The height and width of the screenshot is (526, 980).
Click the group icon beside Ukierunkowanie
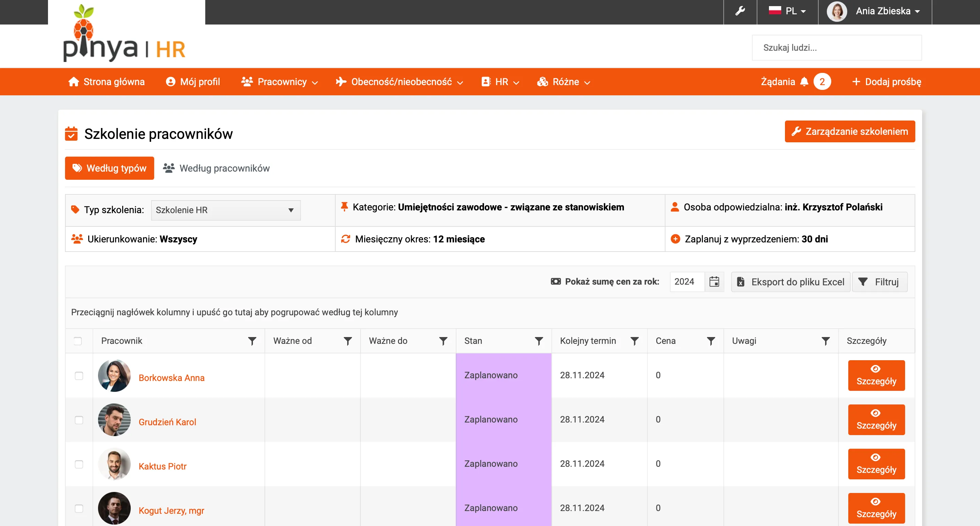click(77, 239)
